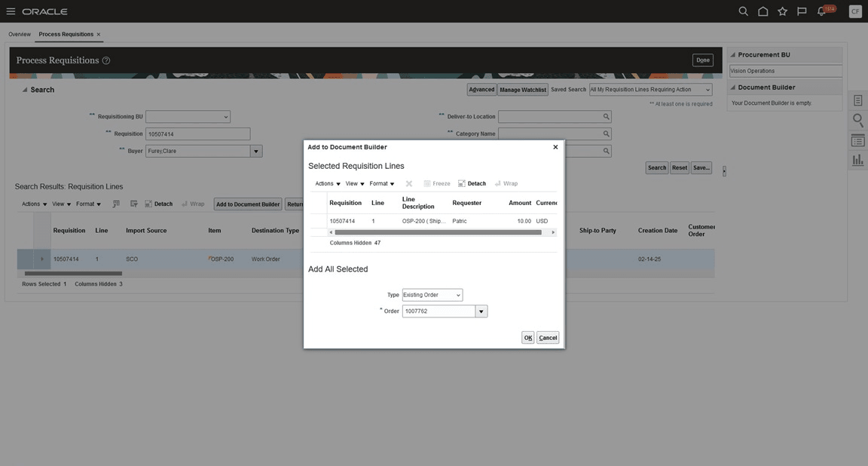
Task: Open side panel search magnifier icon
Action: tap(857, 120)
